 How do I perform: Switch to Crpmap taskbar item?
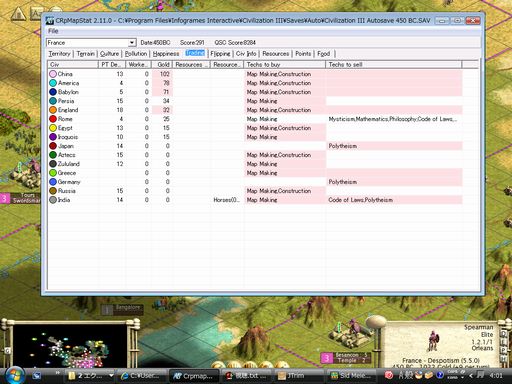tap(194, 376)
